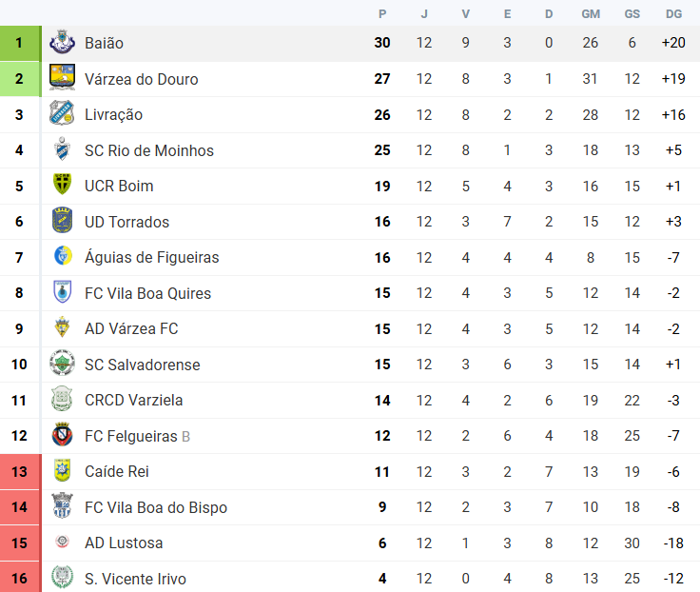This screenshot has width=700, height=592.
Task: Click the FC Vila Boa do Bispo crest
Action: click(62, 505)
